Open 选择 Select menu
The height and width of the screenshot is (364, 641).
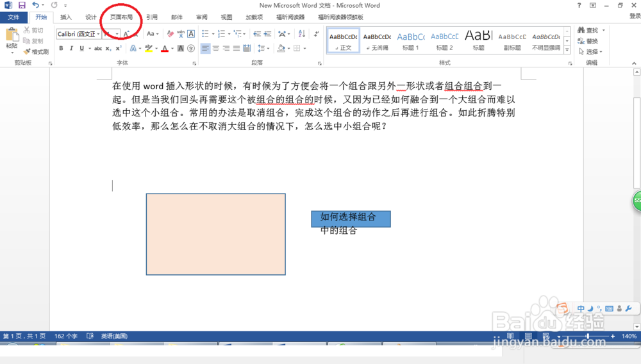pyautogui.click(x=591, y=51)
